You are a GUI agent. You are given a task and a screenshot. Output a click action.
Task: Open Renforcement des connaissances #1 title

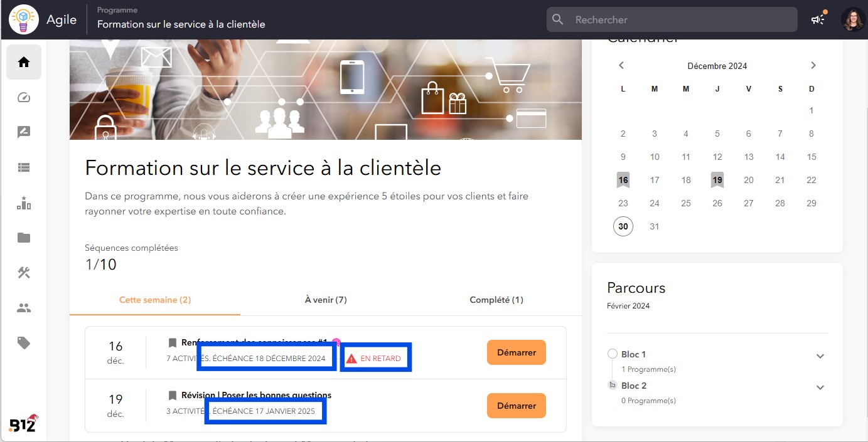click(x=254, y=342)
